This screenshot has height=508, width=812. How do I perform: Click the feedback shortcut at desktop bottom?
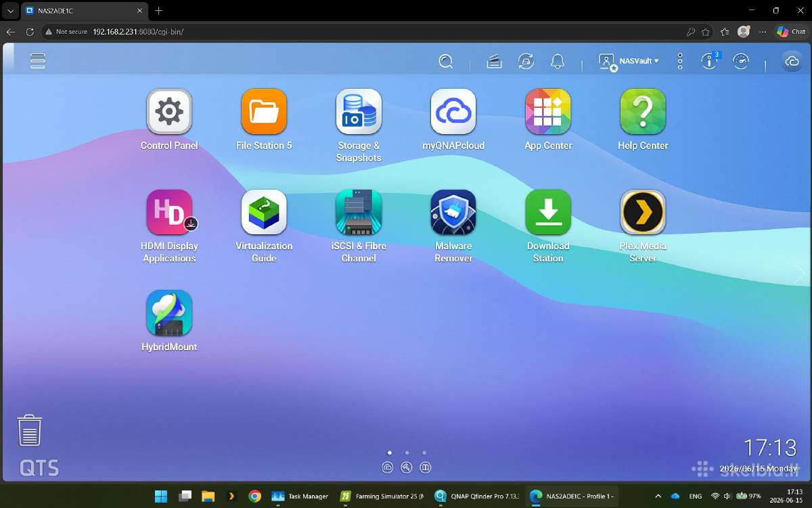(x=426, y=467)
